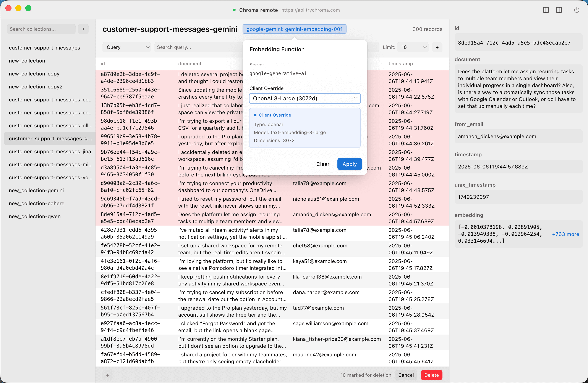Delete the 10 marked records
The width and height of the screenshot is (588, 383).
tap(431, 375)
